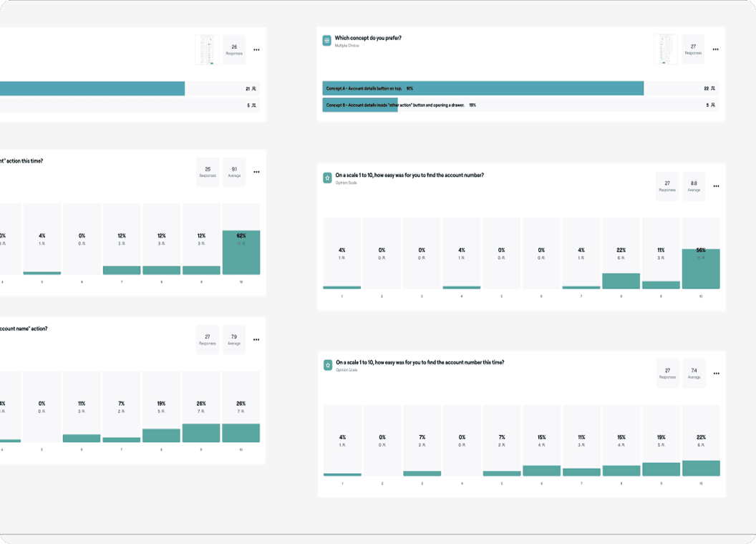This screenshot has height=544, width=756.
Task: Click 7% column for rating 3 in 7.4-average chart
Action: pos(422,440)
